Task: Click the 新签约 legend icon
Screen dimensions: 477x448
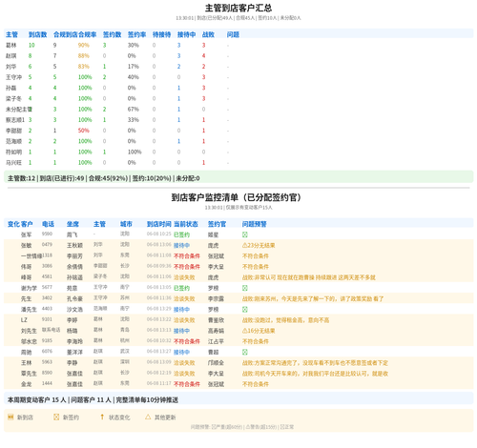Action: point(56,417)
